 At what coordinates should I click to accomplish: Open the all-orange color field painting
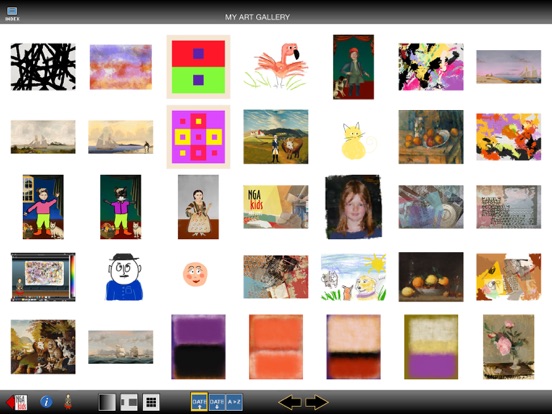276,347
